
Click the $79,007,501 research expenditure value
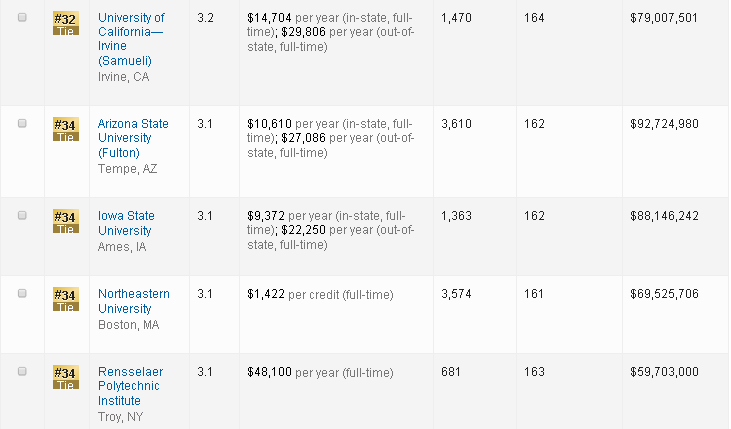(x=664, y=18)
